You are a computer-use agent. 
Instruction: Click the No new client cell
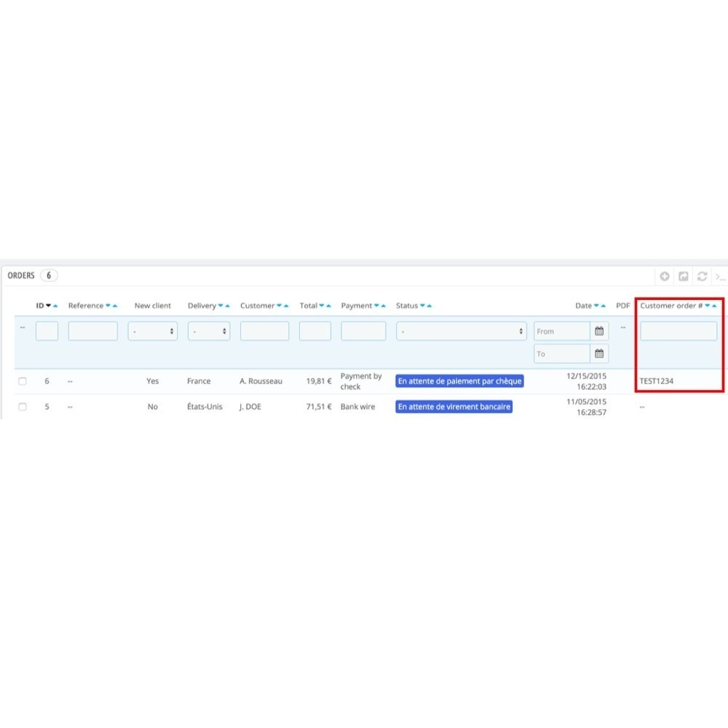point(152,407)
